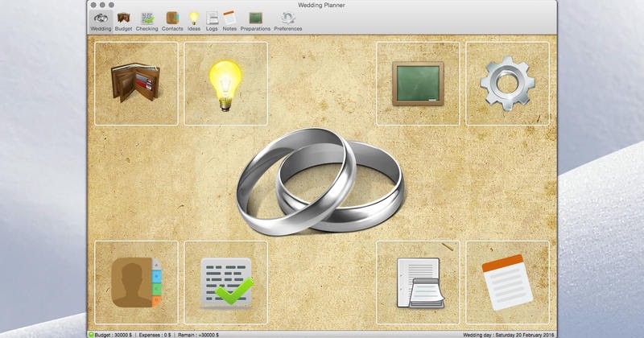
Task: Open the Logs toolbar item
Action: click(x=212, y=22)
